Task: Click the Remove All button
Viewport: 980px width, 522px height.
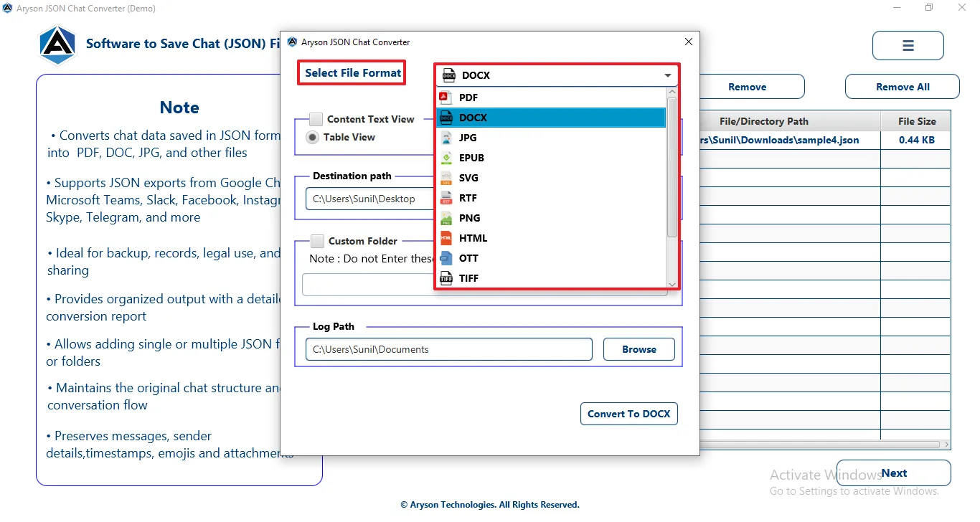Action: (x=903, y=87)
